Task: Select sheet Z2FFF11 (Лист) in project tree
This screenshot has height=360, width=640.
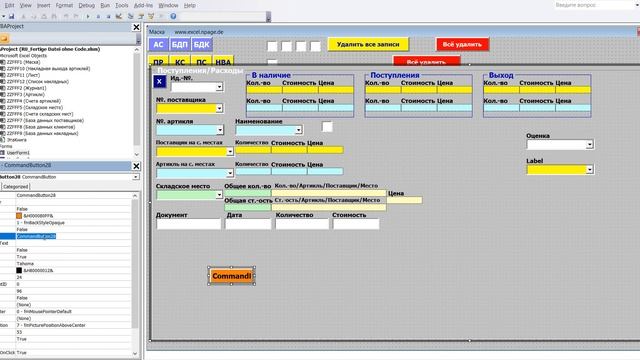Action: click(x=23, y=75)
